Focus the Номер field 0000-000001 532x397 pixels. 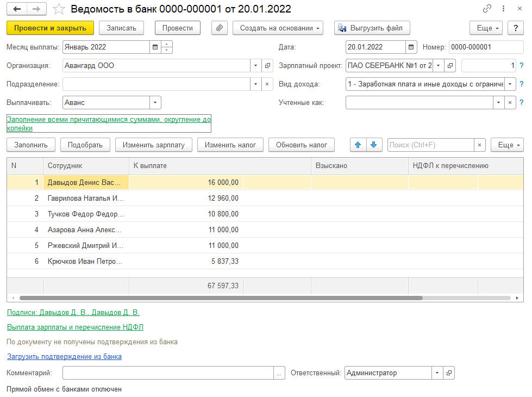point(486,47)
